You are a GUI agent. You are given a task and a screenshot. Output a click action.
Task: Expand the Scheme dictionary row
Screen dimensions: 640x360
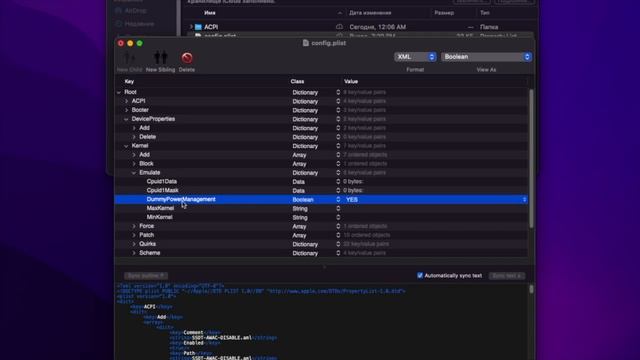pos(134,253)
